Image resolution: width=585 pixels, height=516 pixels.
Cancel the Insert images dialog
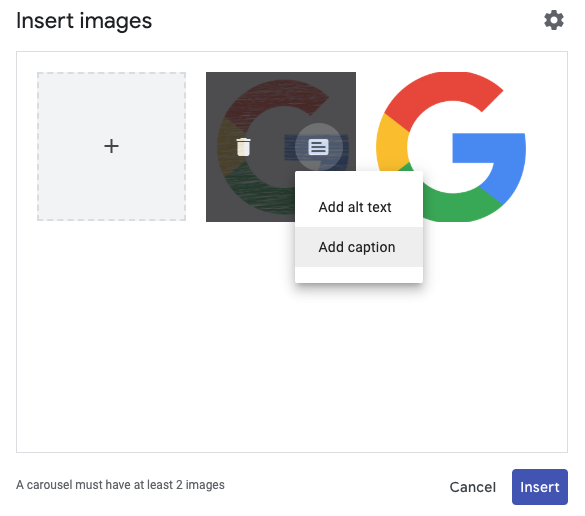472,487
